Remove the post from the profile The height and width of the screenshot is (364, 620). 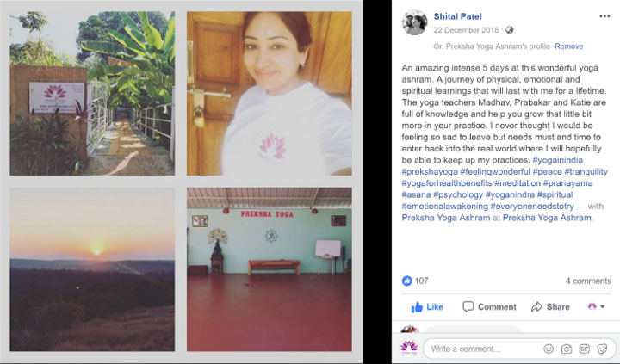pos(568,46)
